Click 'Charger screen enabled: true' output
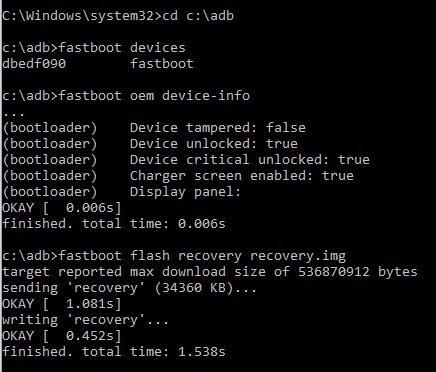 242,176
